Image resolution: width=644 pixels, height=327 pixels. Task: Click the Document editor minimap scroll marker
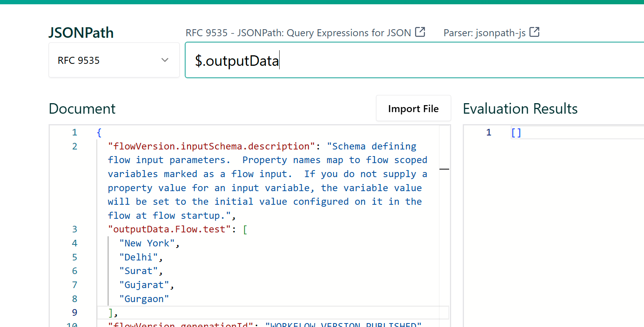pos(444,169)
